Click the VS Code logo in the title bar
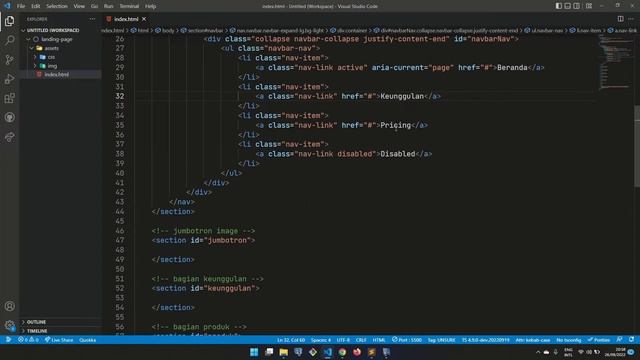The width and height of the screenshot is (640, 360). coord(7,6)
